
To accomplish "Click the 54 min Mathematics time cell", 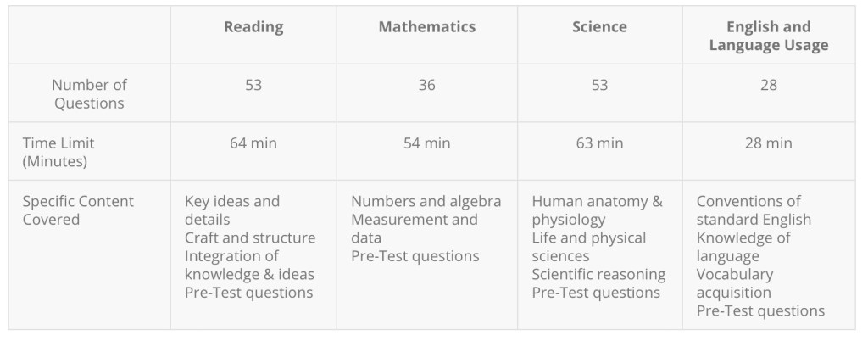I will pos(426,143).
